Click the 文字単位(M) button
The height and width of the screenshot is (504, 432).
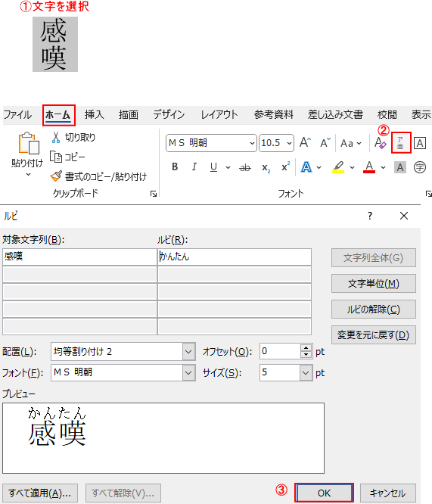(x=374, y=284)
